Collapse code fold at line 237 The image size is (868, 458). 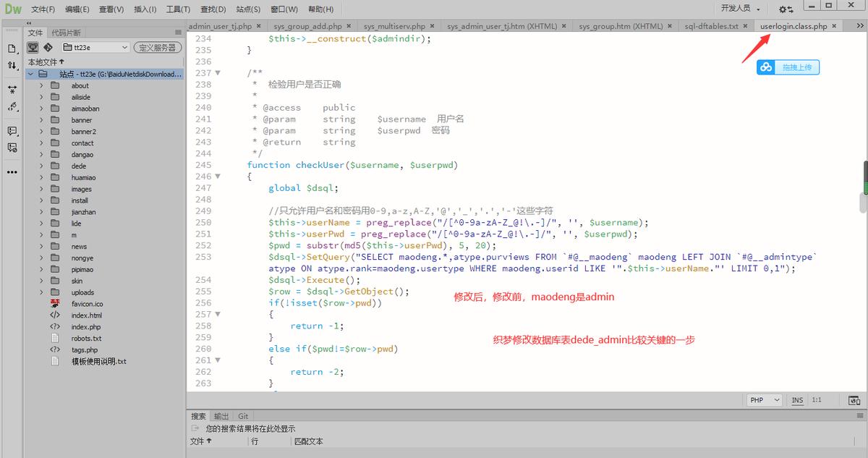point(218,73)
